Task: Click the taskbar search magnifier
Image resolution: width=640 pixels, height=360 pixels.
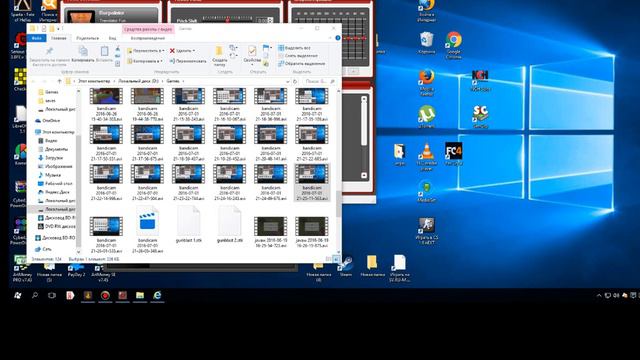Action: (x=35, y=295)
